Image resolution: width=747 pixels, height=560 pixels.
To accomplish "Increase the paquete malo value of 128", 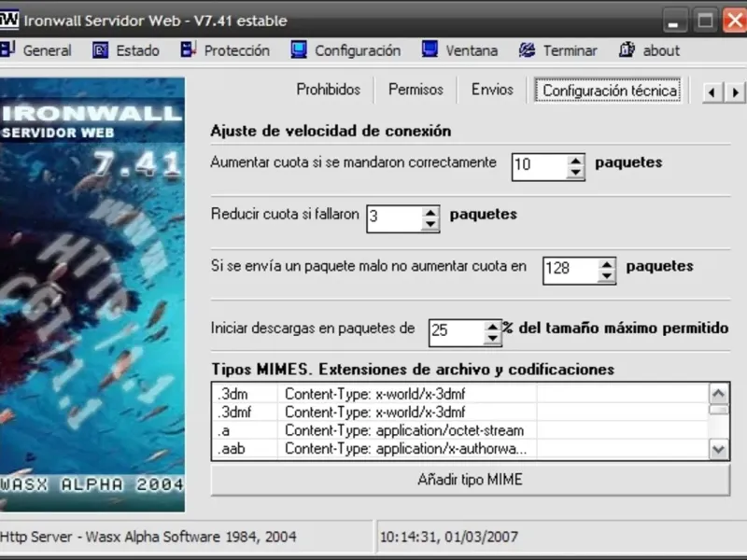I will [606, 265].
